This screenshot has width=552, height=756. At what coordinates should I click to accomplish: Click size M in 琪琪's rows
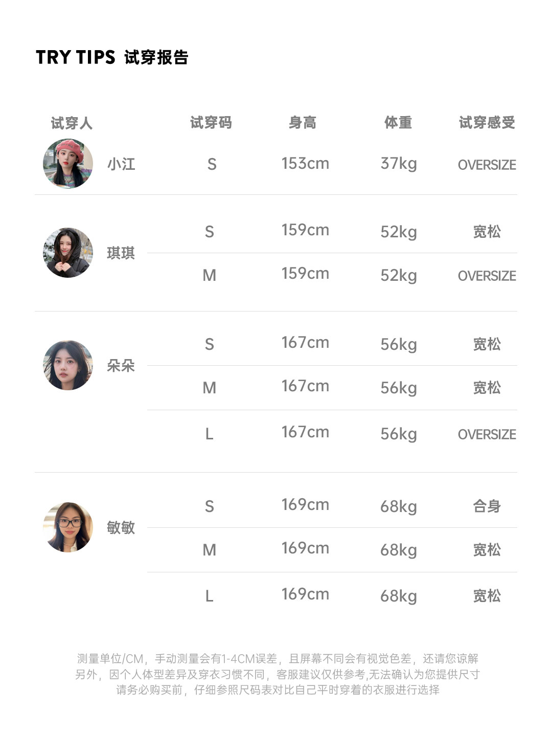[x=210, y=275]
